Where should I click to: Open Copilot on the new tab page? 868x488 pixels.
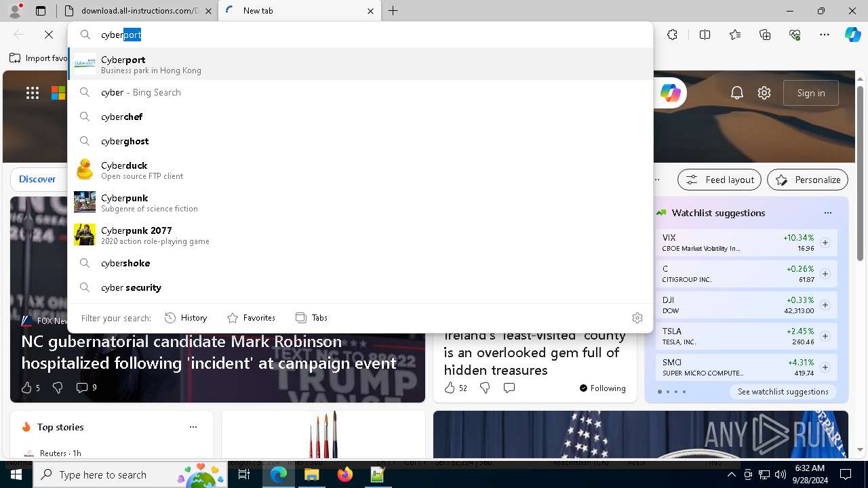[x=671, y=93]
